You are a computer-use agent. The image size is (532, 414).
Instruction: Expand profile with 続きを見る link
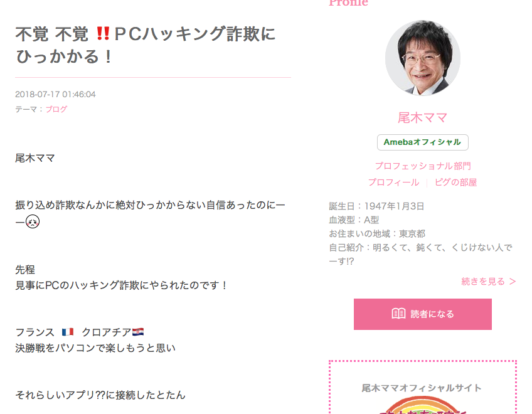(x=489, y=281)
